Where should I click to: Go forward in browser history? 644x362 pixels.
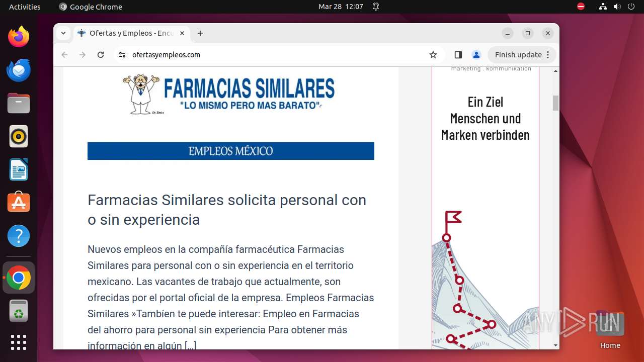click(x=83, y=55)
